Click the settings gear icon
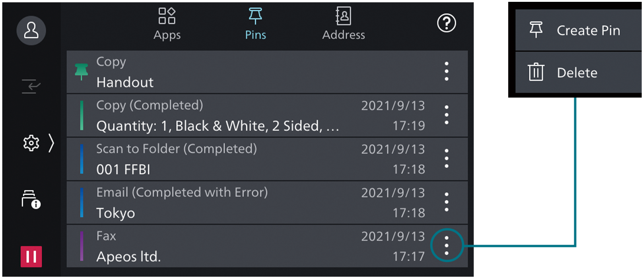644x279 pixels. [31, 143]
